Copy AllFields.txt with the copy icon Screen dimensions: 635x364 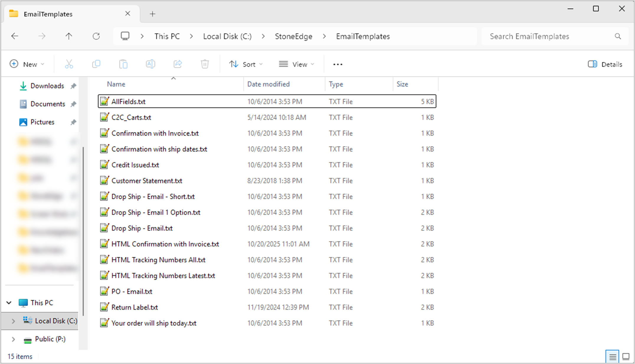(x=96, y=64)
